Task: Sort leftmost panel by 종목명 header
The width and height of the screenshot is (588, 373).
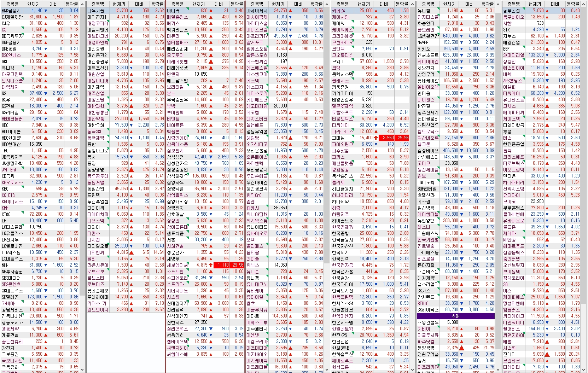Action: point(12,4)
